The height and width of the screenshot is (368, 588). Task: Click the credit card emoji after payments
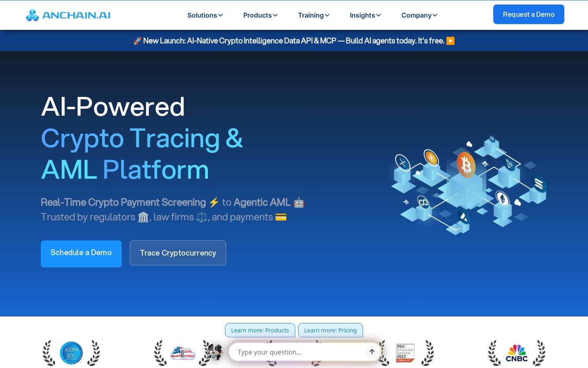281,217
